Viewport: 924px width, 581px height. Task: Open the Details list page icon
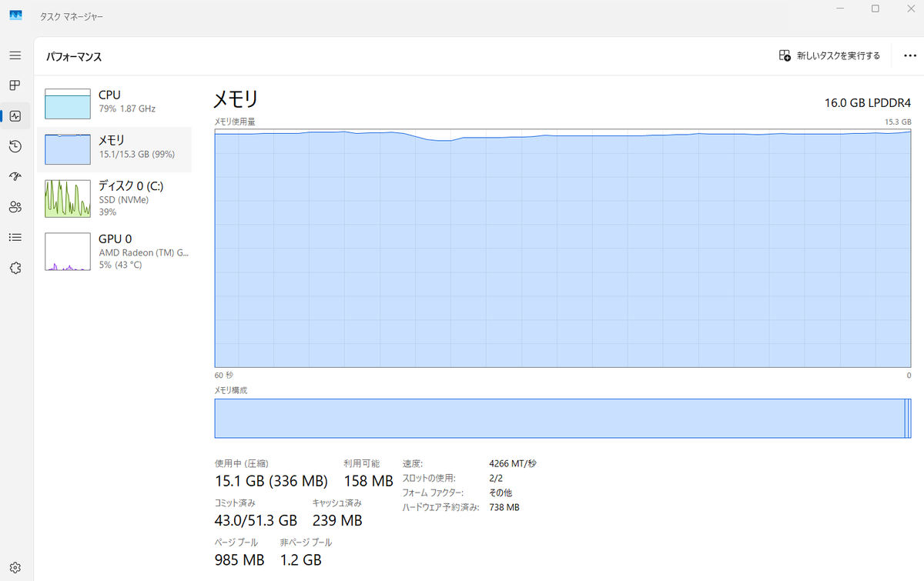click(x=15, y=237)
